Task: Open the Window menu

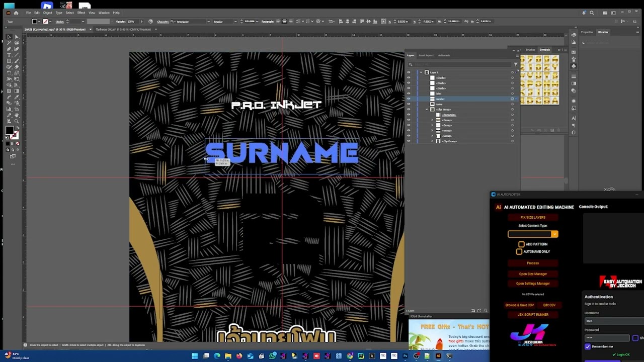Action: pyautogui.click(x=104, y=13)
